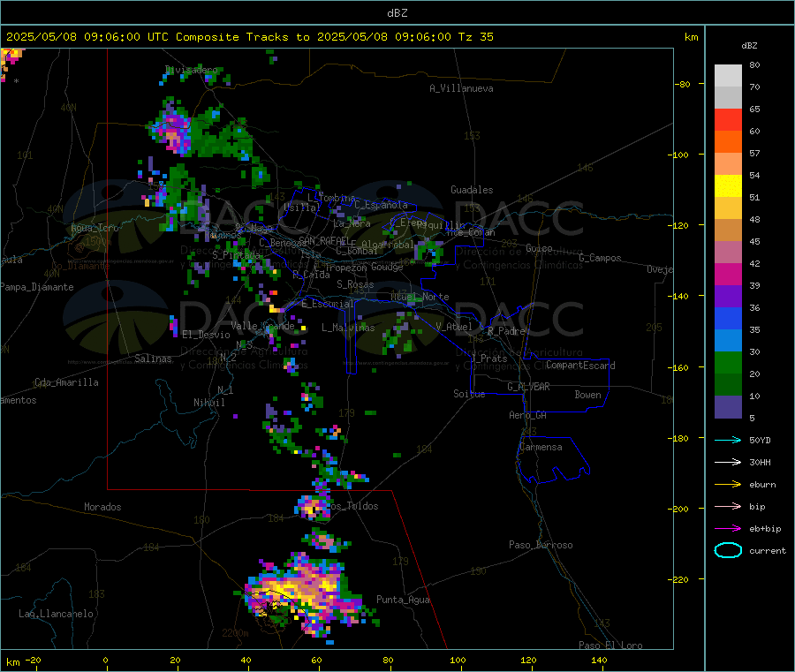The height and width of the screenshot is (672, 795).
Task: Click the Atuel_Norte map label
Action: [x=420, y=297]
